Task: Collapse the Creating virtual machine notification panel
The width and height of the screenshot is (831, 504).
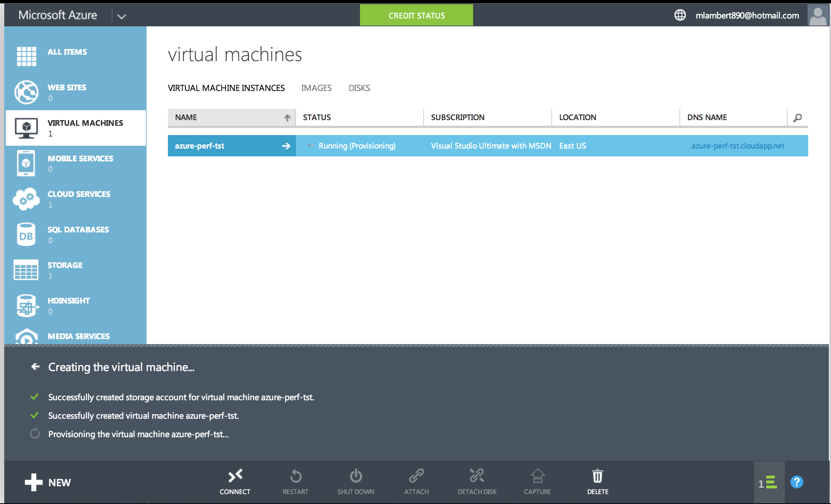Action: click(35, 366)
